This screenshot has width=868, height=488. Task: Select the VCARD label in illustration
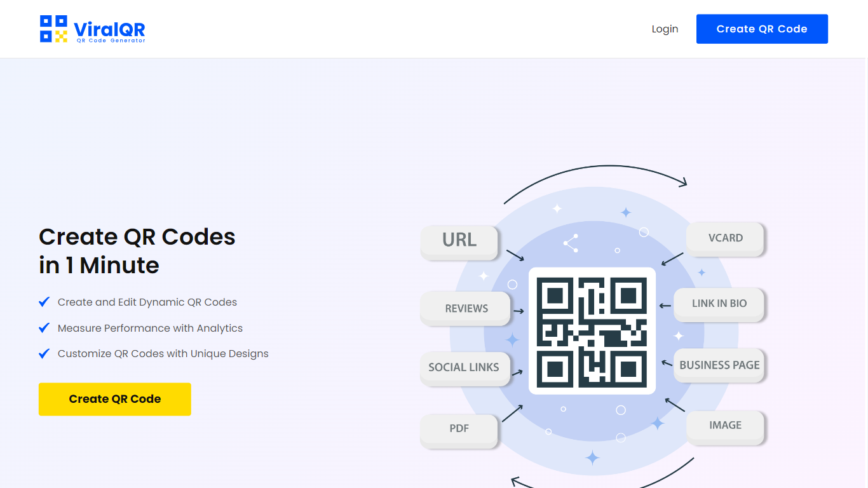[x=726, y=239]
